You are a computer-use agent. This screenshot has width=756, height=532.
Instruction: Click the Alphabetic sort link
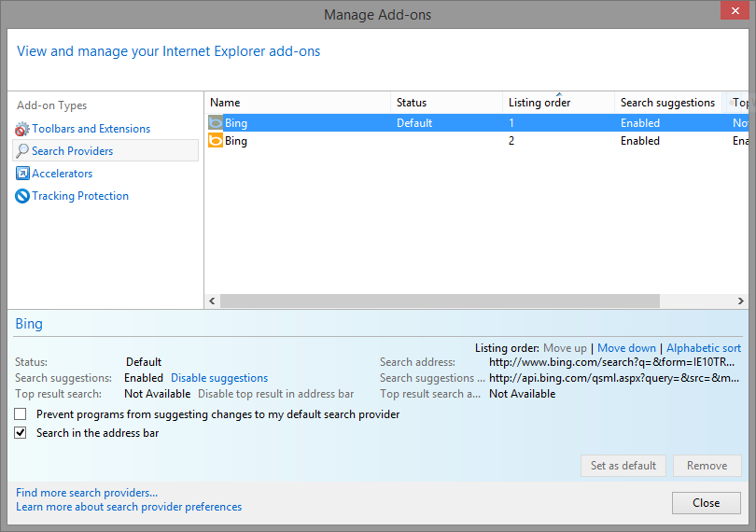704,348
